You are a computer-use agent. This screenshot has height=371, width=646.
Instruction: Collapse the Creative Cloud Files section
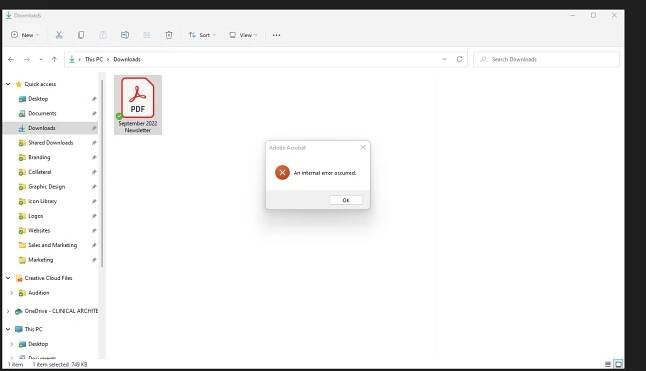8,278
